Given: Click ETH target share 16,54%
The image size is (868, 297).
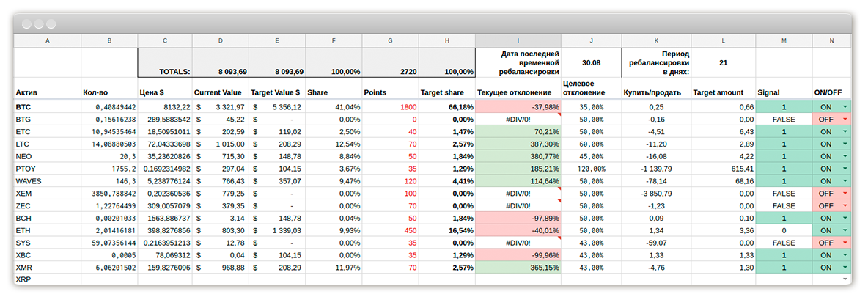Looking at the screenshot, I should coord(446,230).
